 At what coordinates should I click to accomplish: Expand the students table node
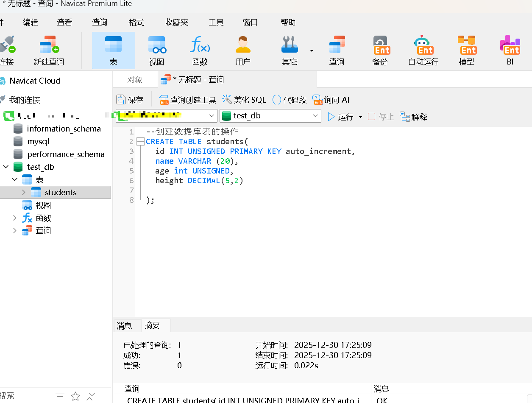click(24, 192)
